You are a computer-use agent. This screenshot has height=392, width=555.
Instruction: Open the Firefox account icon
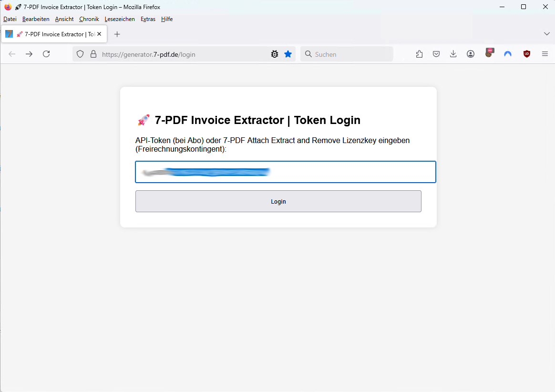(471, 54)
